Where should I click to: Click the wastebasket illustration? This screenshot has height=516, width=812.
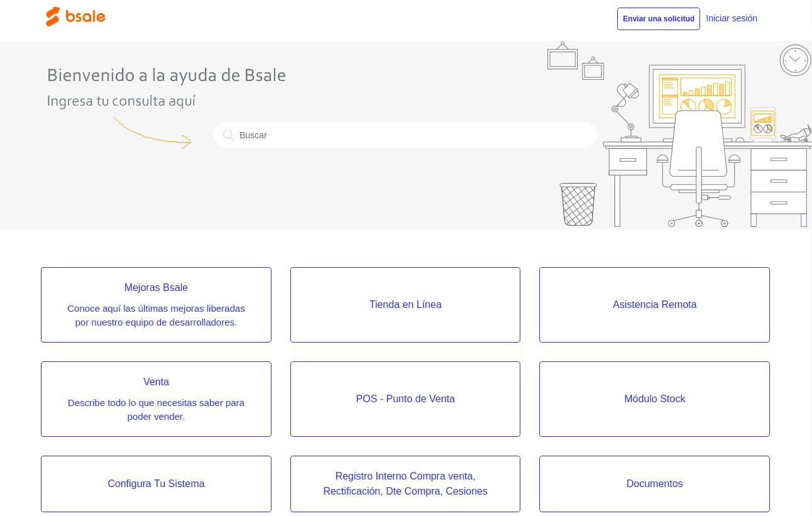(x=578, y=204)
